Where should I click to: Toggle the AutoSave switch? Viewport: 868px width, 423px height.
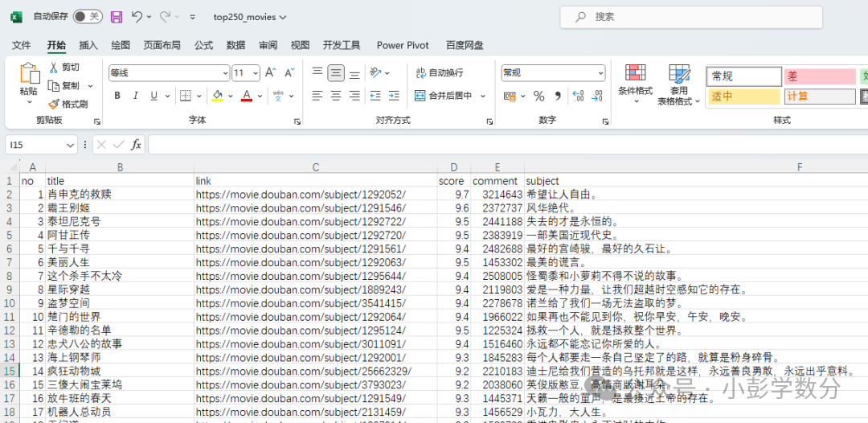coord(88,17)
